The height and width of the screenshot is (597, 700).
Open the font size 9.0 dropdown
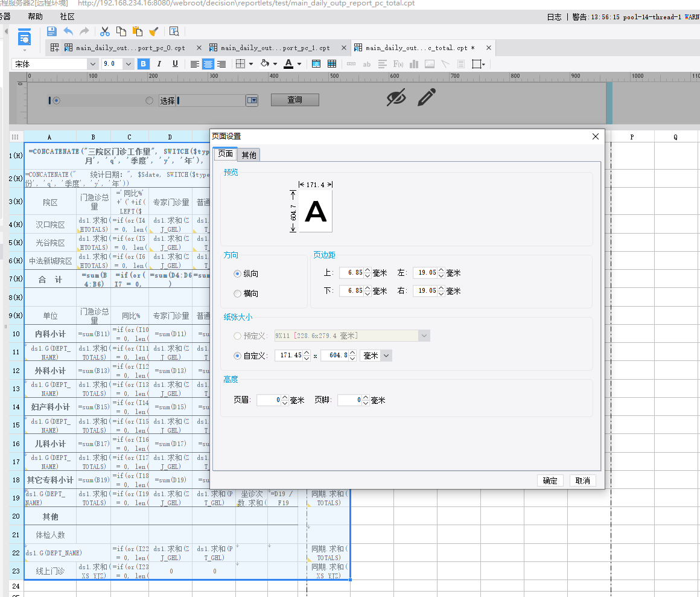(128, 64)
